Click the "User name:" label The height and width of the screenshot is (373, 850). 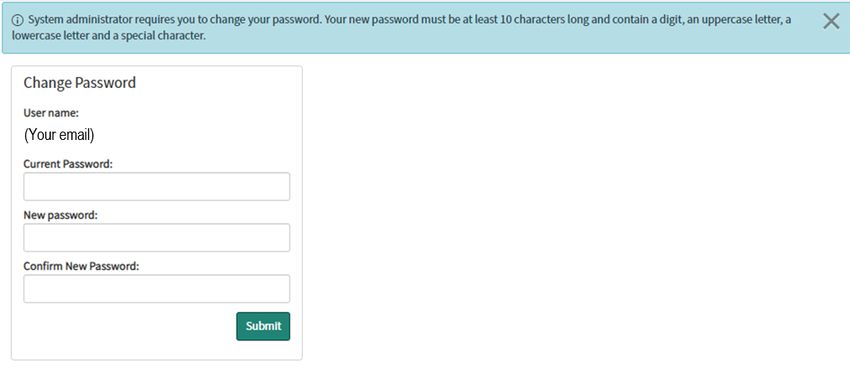point(51,113)
